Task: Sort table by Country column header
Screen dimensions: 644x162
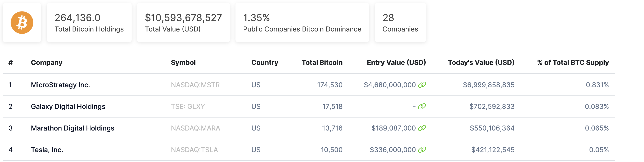Action: (x=264, y=62)
